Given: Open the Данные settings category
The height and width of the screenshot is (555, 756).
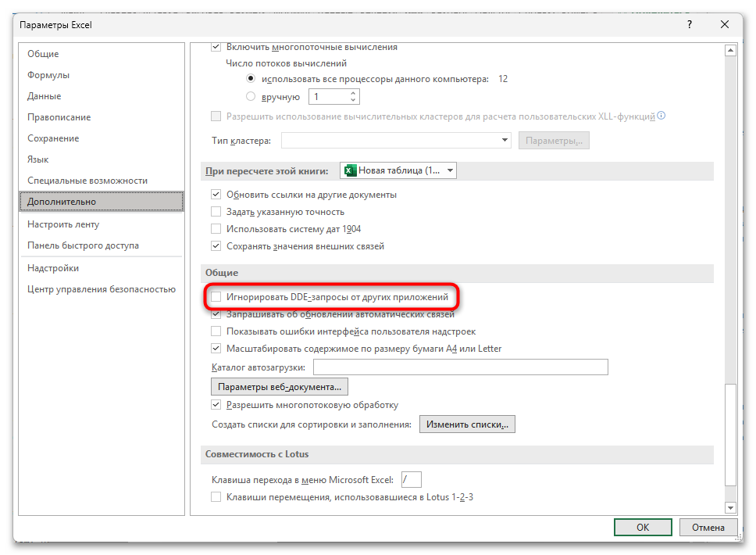Looking at the screenshot, I should pos(102,96).
